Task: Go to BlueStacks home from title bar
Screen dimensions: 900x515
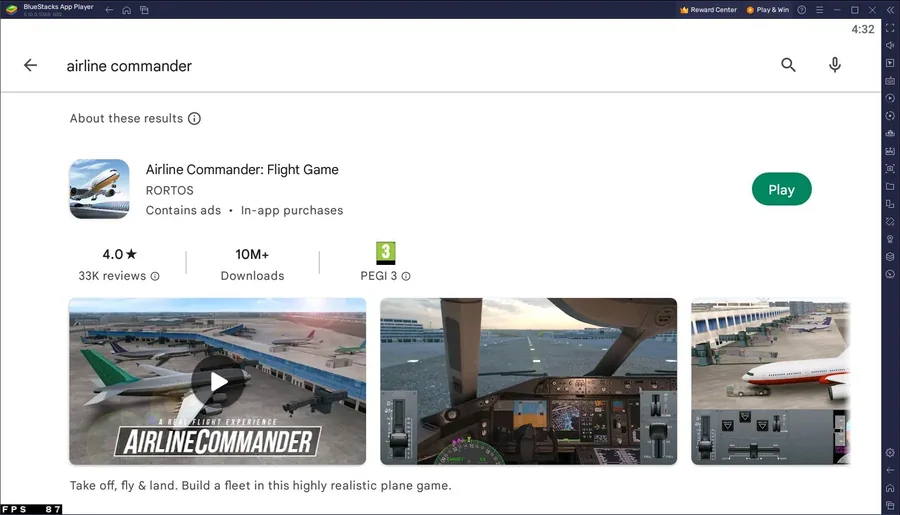Action: pyautogui.click(x=126, y=10)
